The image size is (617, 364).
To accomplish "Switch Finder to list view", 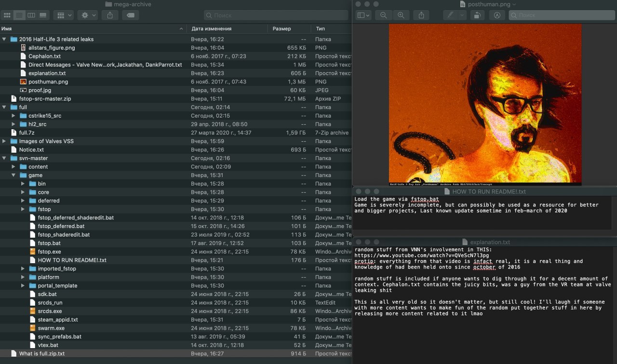I will click(19, 15).
